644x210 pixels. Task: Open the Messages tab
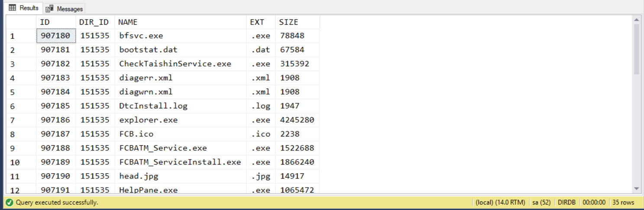[x=65, y=9]
